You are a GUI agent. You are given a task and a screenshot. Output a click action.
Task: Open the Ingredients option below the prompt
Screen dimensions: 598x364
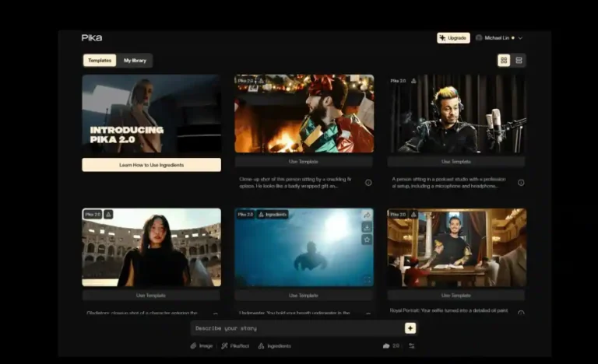275,345
